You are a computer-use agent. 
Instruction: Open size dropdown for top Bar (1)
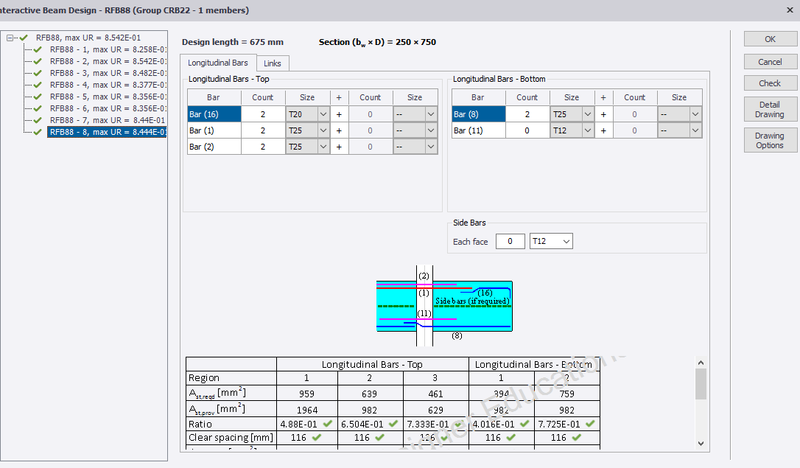[323, 131]
